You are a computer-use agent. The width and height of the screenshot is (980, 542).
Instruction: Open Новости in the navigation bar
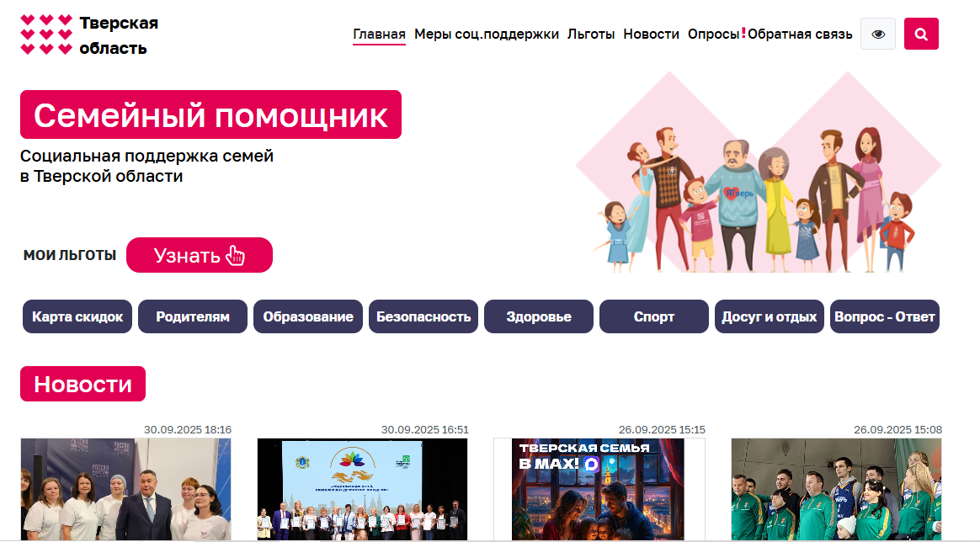click(651, 35)
